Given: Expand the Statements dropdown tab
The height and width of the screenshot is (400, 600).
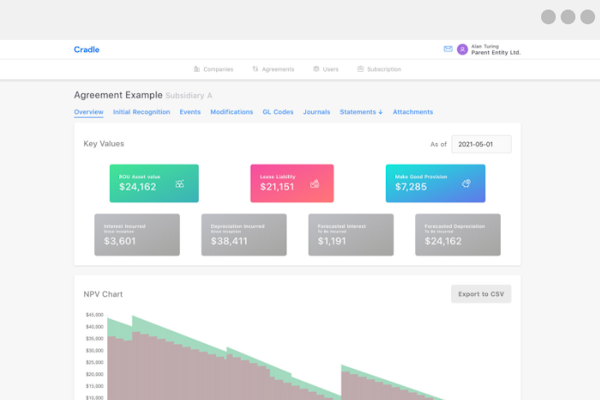Looking at the screenshot, I should coord(361,112).
